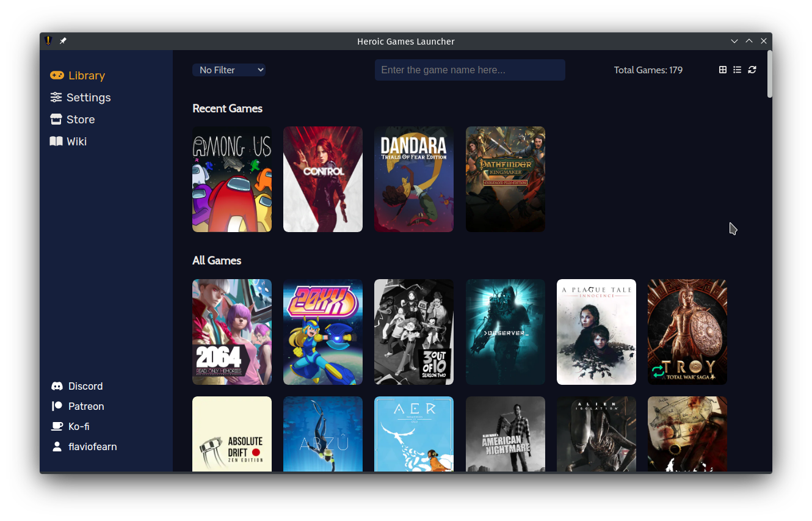Click the Patreon logo icon
Screen dimensions: 812x521
[57, 406]
